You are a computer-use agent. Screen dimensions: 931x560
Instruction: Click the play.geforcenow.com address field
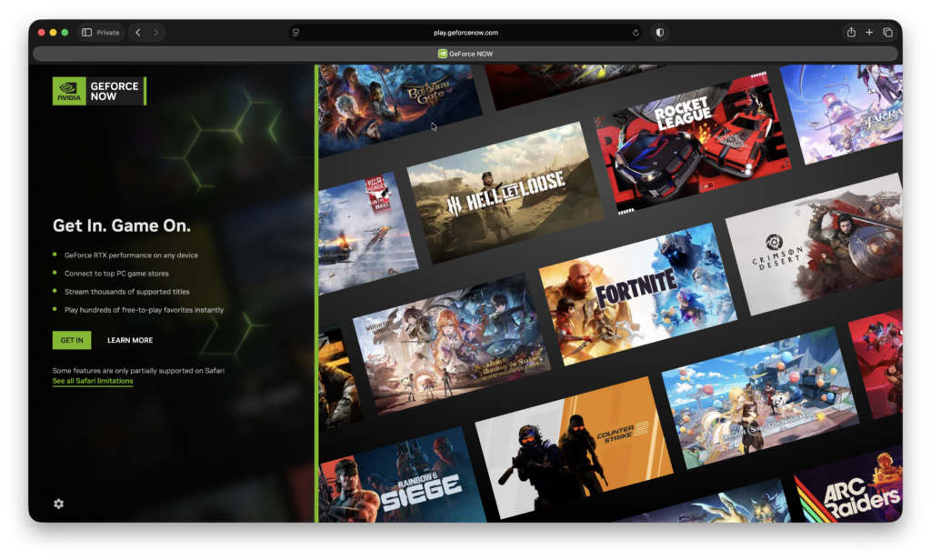point(465,33)
